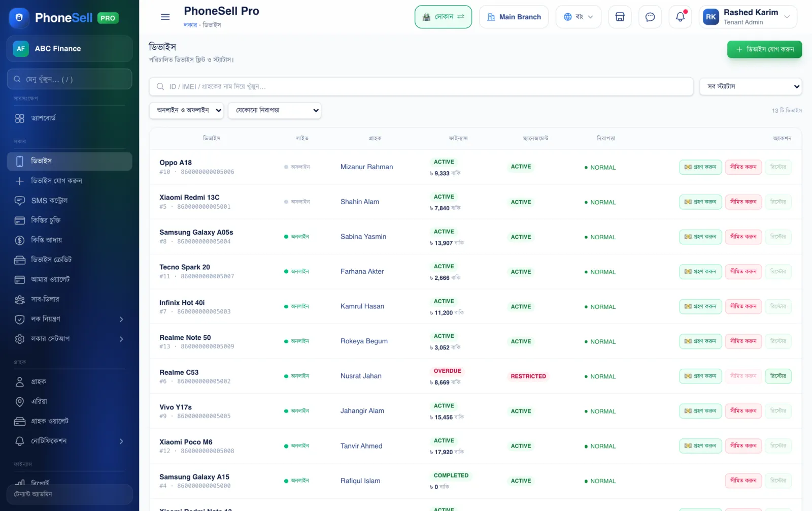Screen dimensions: 812x511
Task: Click take-over button for Vivo Y17s
Action: click(700, 411)
